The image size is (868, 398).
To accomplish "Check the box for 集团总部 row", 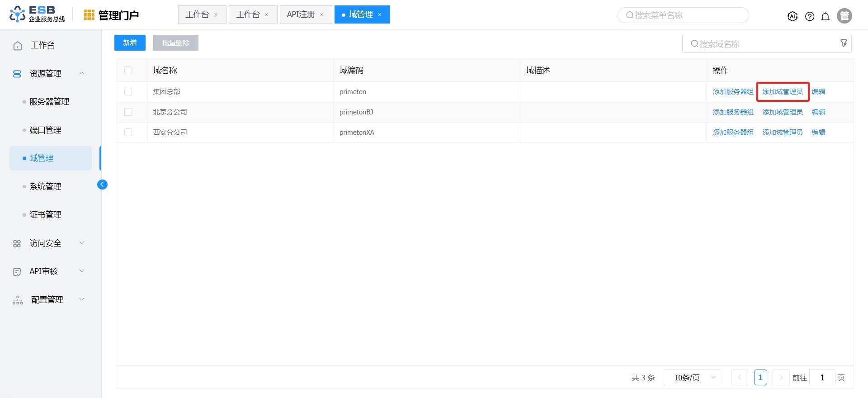I will pos(128,92).
